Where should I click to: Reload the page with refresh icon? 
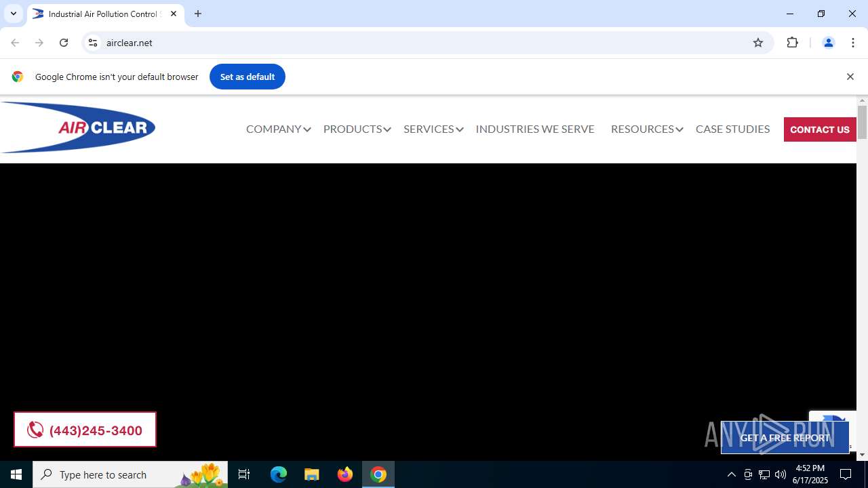[x=64, y=43]
